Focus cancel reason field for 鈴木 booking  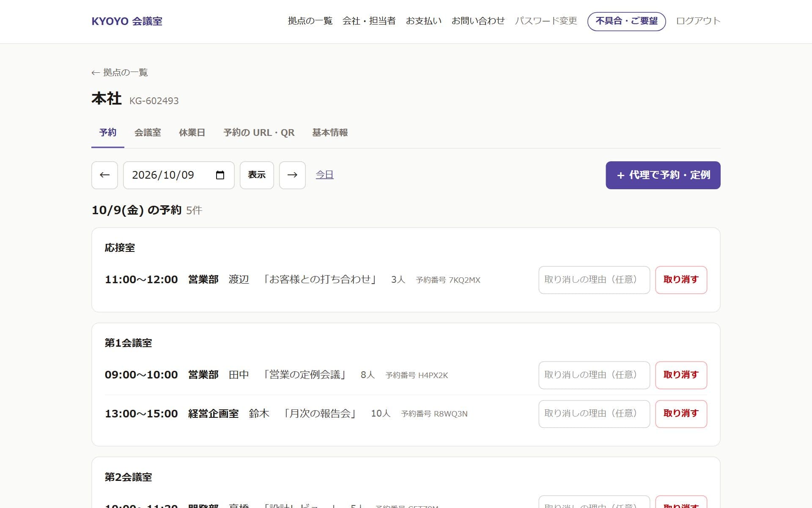[594, 414]
